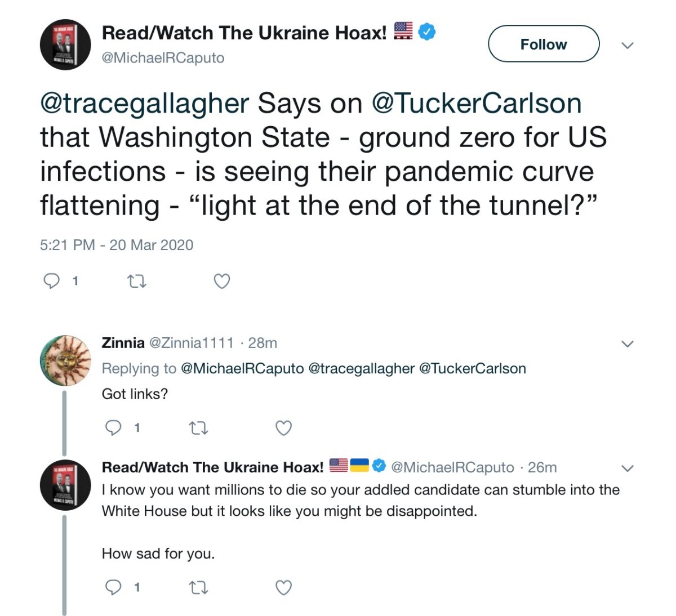Reply to the 'How sad for you' tweet
The height and width of the screenshot is (616, 676).
tap(114, 587)
